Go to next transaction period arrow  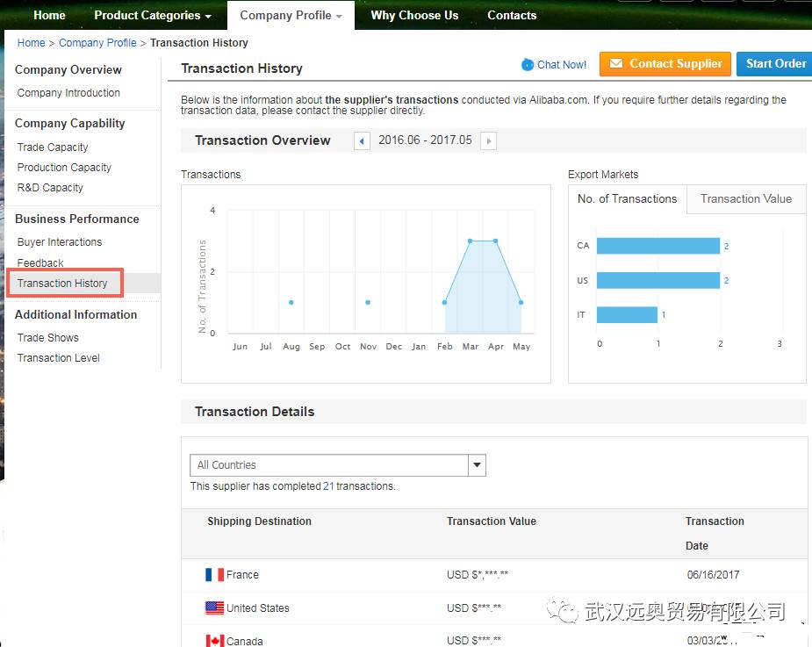click(488, 140)
